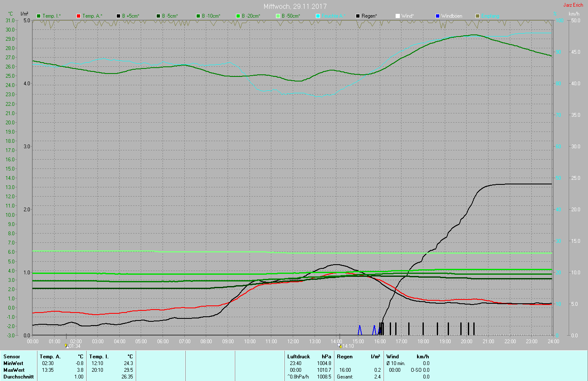The width and height of the screenshot is (588, 381).
Task: Click the date title Mittwoch, 29.11.2017
Action: [295, 6]
